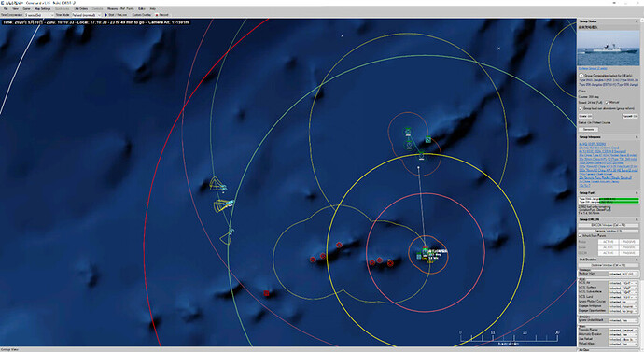
Task: Open the Map Settings menu
Action: [42, 8]
